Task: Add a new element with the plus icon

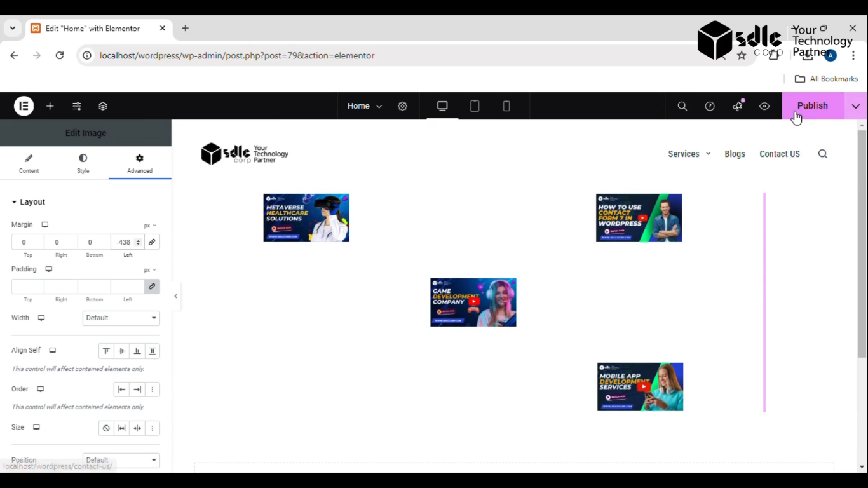Action: pos(50,106)
